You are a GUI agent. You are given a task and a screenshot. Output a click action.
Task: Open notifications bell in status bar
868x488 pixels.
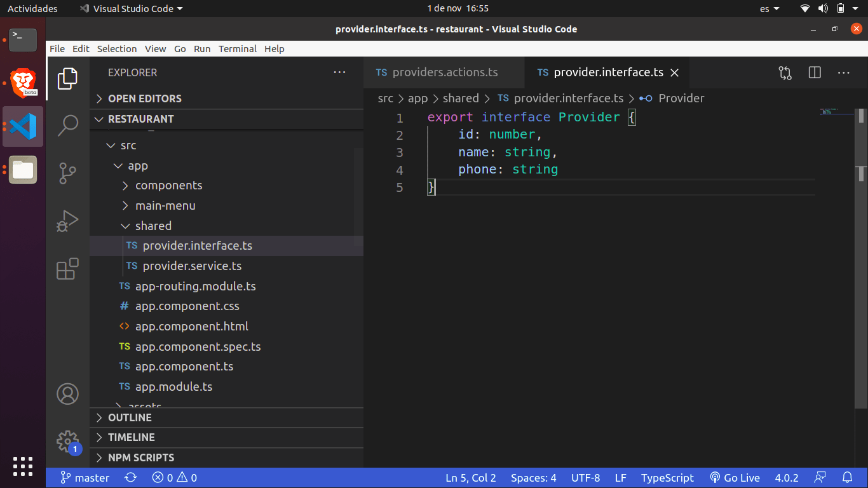coord(847,478)
